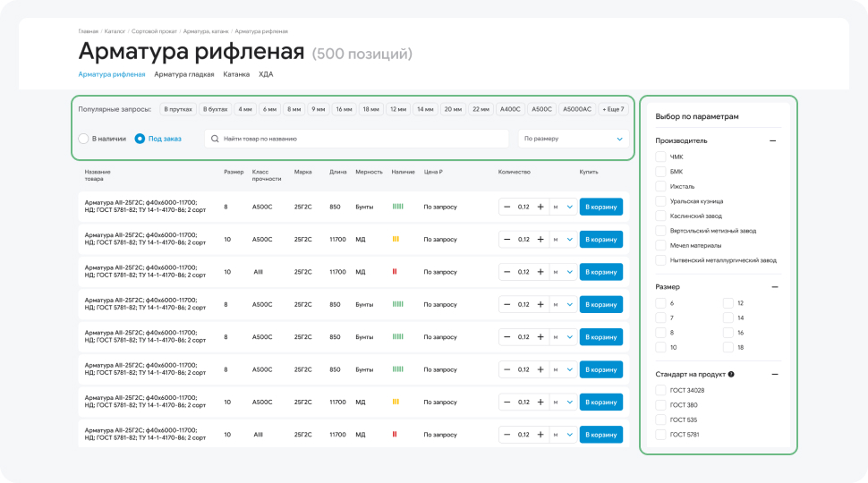Increase quantity with plus in eighth product row
The height and width of the screenshot is (483, 868).
point(540,435)
